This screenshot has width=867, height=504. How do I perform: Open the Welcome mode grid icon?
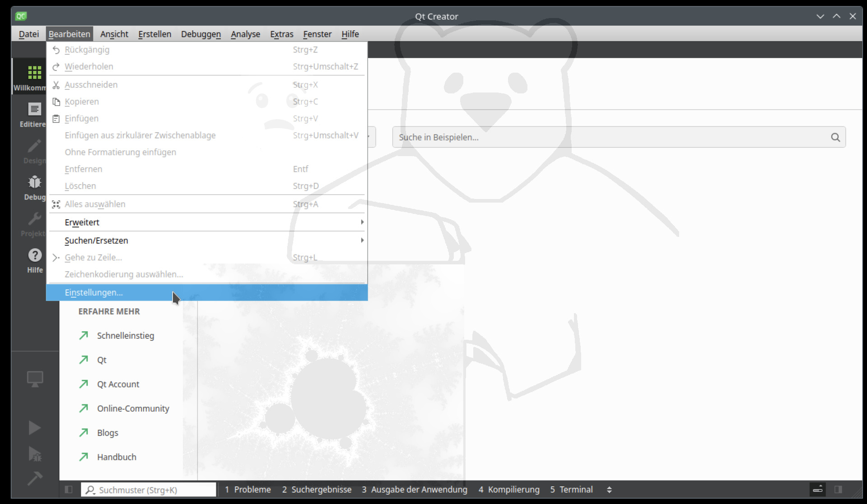click(x=34, y=73)
